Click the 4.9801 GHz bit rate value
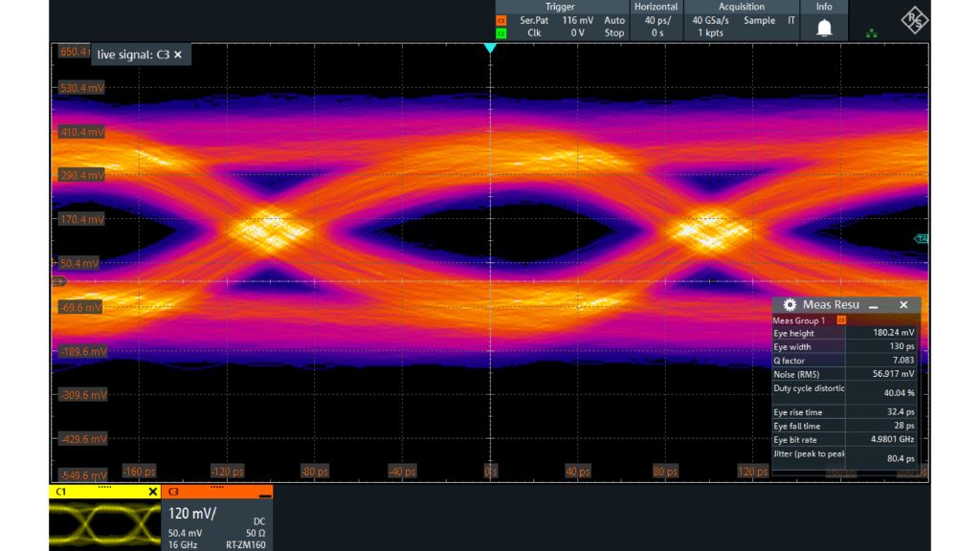The width and height of the screenshot is (980, 551). [x=893, y=439]
